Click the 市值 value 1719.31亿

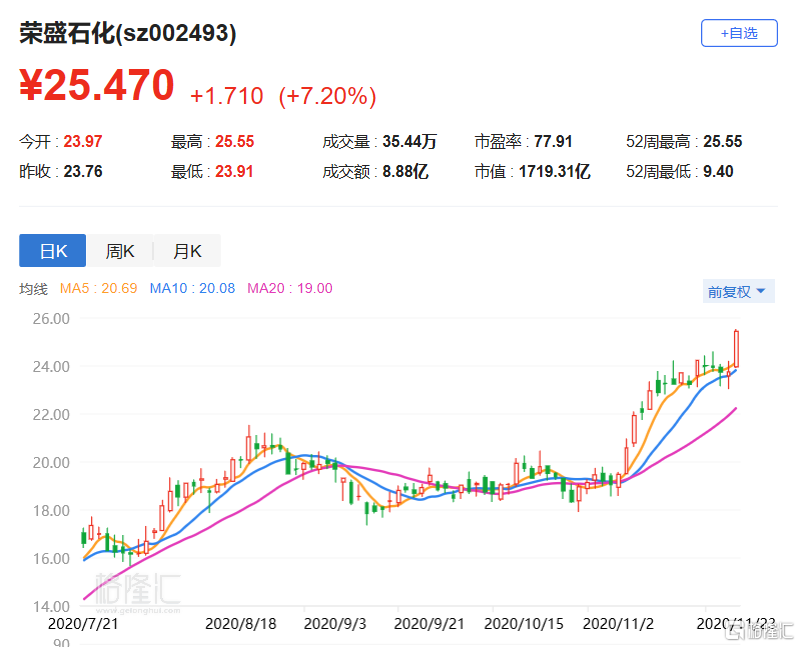point(555,171)
